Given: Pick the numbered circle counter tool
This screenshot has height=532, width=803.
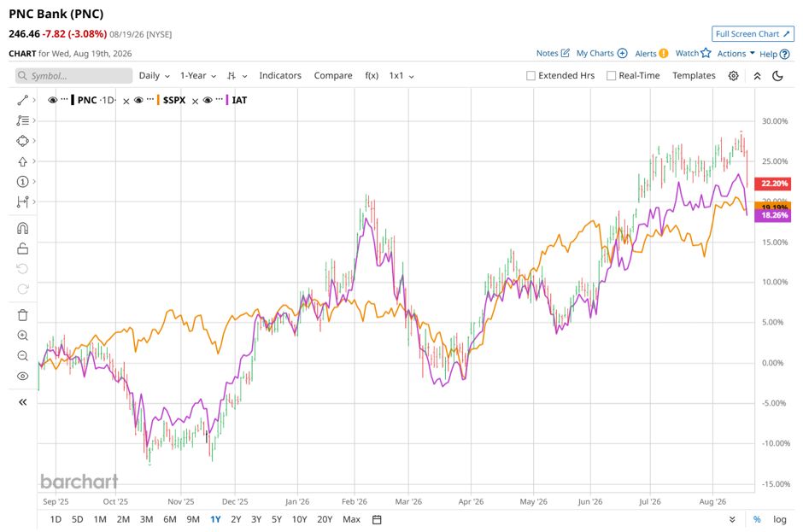Looking at the screenshot, I should pyautogui.click(x=22, y=181).
